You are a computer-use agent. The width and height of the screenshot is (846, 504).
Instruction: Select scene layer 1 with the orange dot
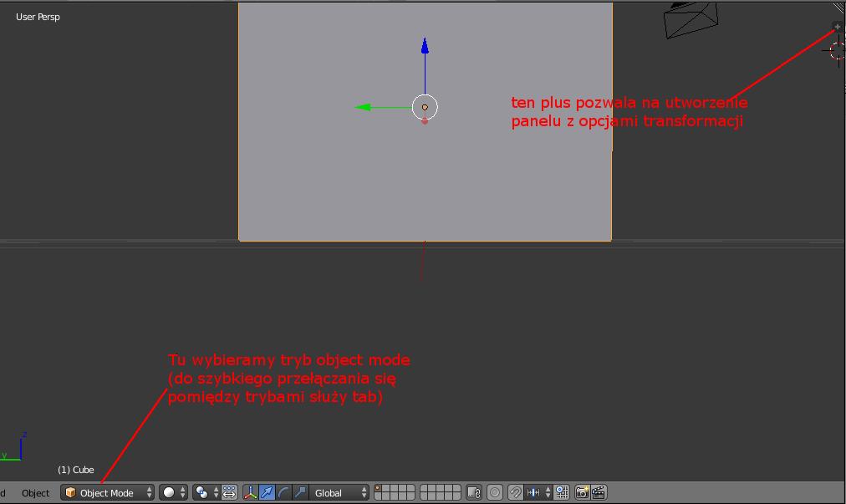[x=380, y=489]
